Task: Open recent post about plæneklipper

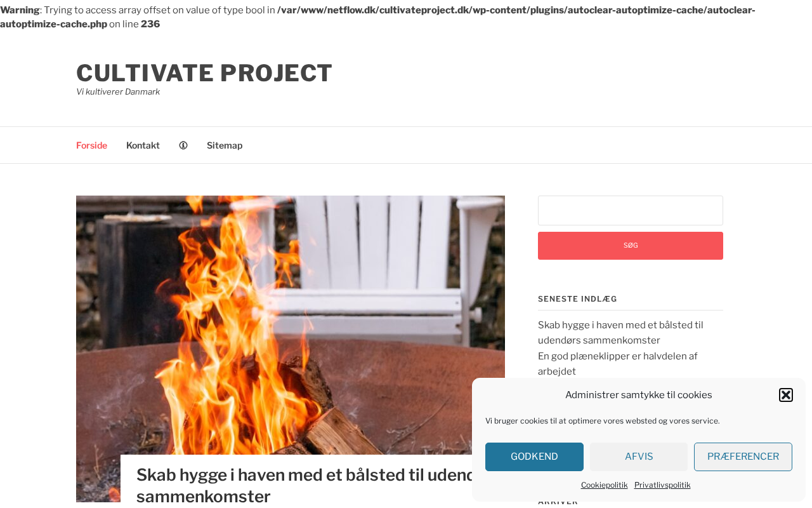Action: (617, 364)
